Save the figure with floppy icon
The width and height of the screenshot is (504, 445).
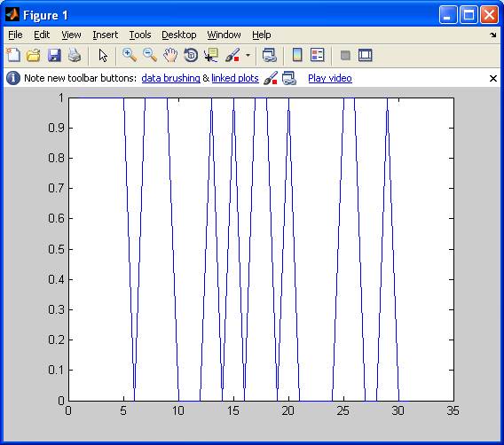54,55
